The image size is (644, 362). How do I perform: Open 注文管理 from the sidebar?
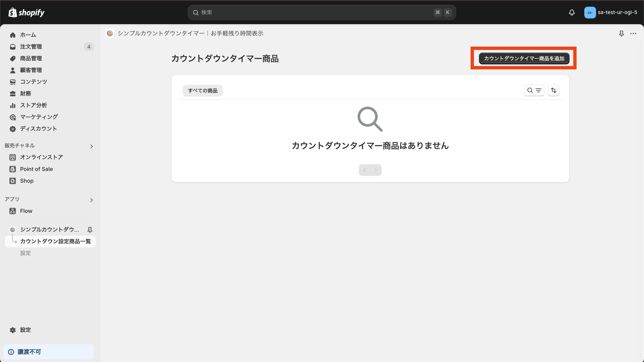pos(31,47)
